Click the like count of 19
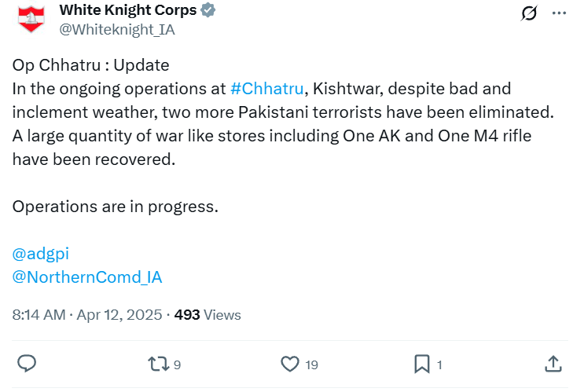This screenshot has height=392, width=584. coord(311,365)
